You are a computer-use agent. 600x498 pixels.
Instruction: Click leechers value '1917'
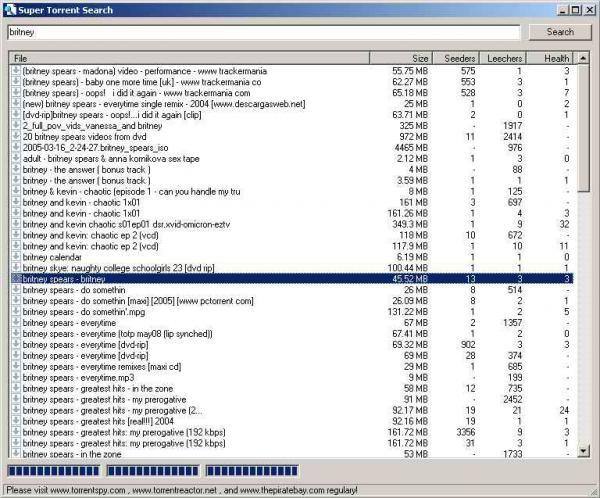click(513, 126)
